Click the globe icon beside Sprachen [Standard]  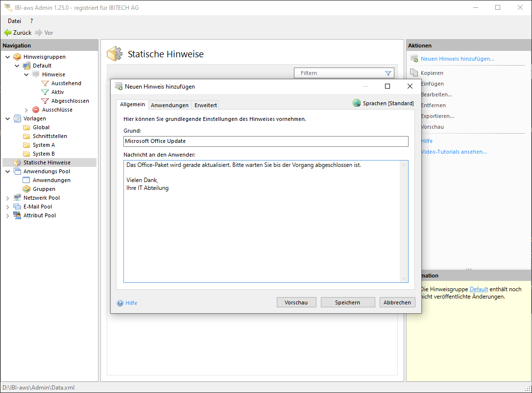[x=357, y=103]
